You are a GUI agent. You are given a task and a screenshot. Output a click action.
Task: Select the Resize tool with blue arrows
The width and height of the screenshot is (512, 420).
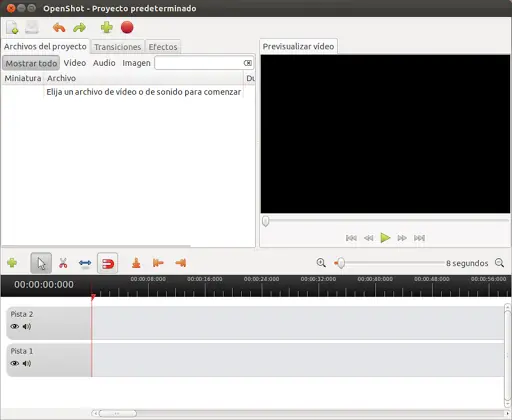click(85, 263)
